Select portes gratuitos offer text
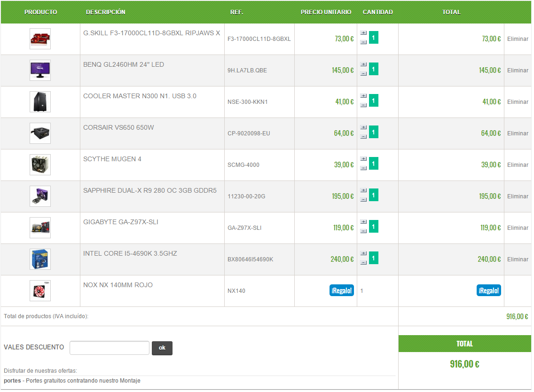Viewport: 534px width, 392px height. pos(72,381)
